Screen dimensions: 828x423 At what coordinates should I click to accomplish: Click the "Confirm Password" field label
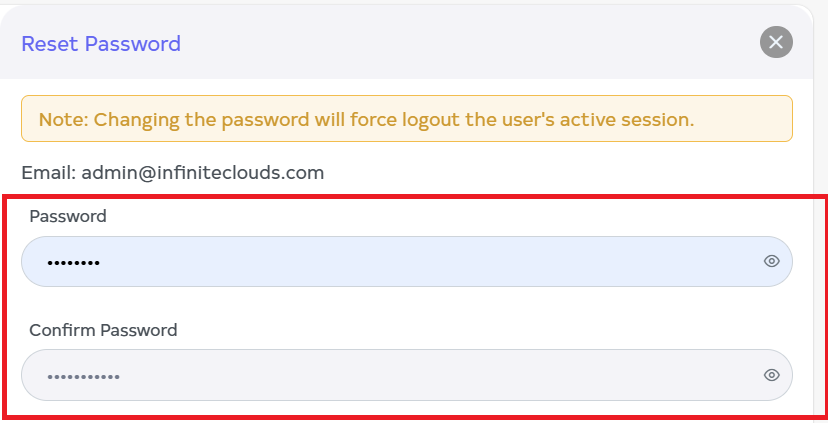pos(103,330)
